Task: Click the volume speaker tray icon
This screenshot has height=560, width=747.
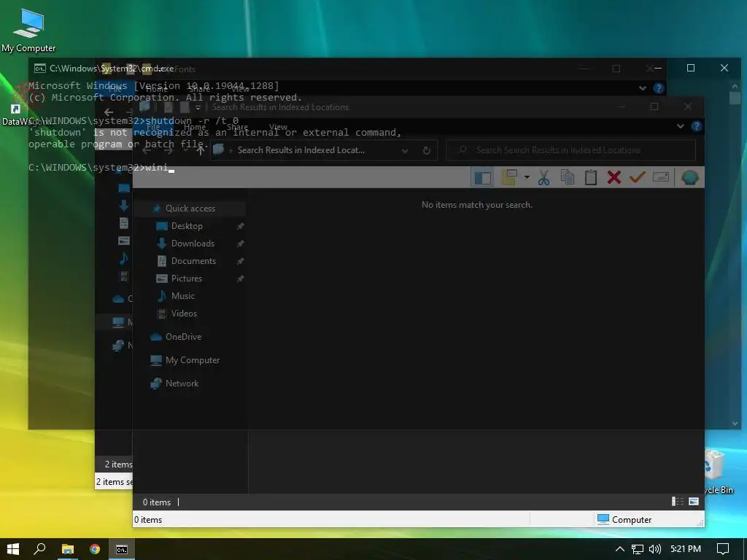Action: click(655, 549)
